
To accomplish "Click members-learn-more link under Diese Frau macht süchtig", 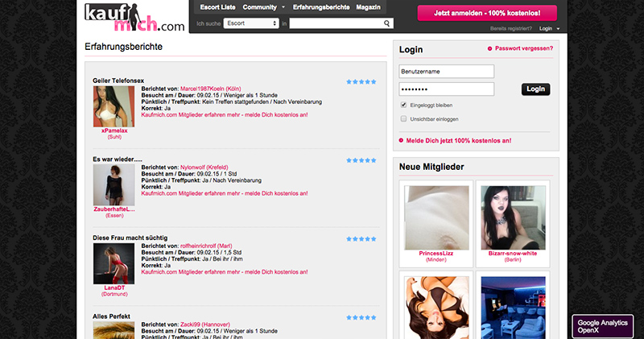I will click(x=225, y=272).
